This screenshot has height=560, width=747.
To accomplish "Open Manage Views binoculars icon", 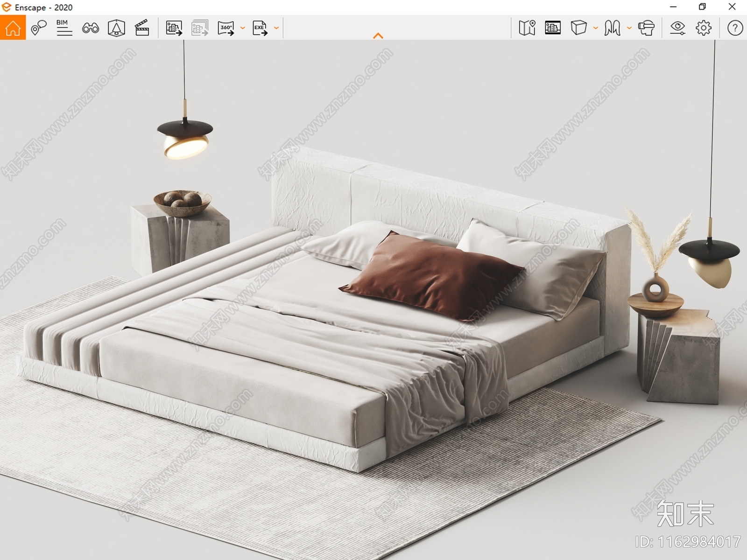I will pos(91,28).
